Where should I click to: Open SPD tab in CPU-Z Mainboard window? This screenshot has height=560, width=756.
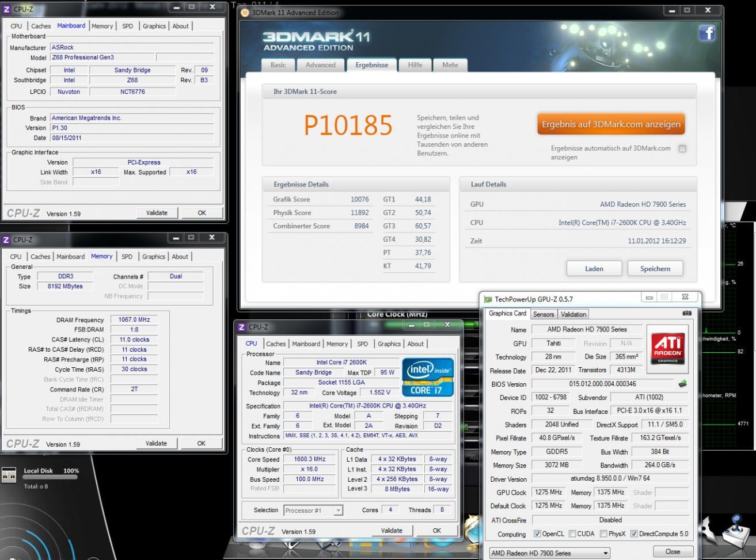tap(127, 26)
